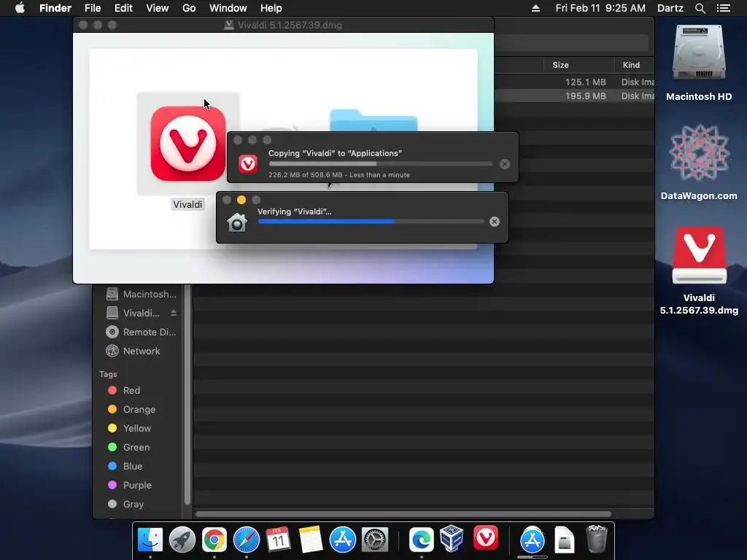Open the Finder menu
The height and width of the screenshot is (560, 747).
point(55,8)
